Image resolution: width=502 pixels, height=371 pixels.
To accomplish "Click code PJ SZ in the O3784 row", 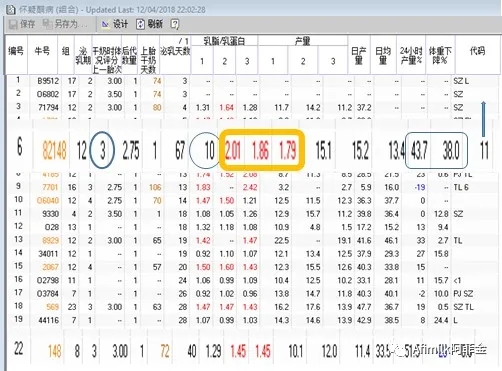I will tap(463, 294).
